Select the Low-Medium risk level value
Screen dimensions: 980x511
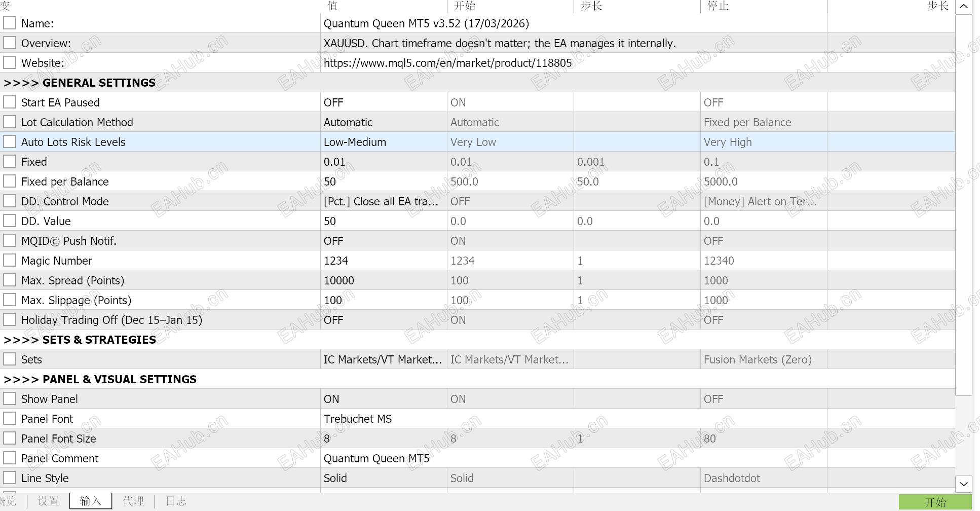click(384, 142)
